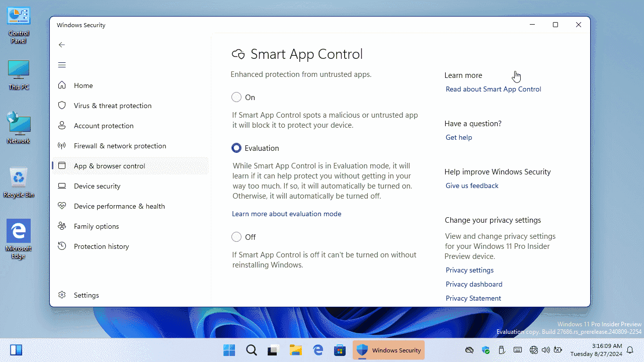Select the On radio button

(x=236, y=97)
